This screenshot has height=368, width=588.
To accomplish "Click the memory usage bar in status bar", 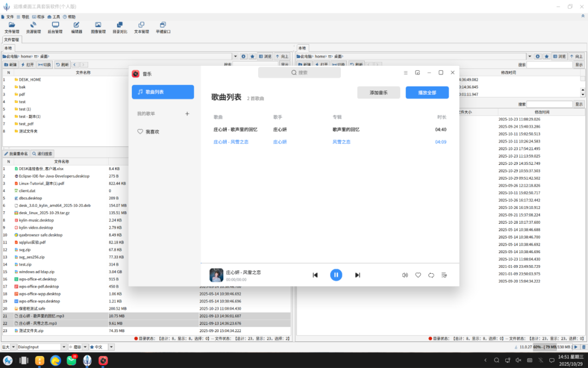I will coord(553,347).
